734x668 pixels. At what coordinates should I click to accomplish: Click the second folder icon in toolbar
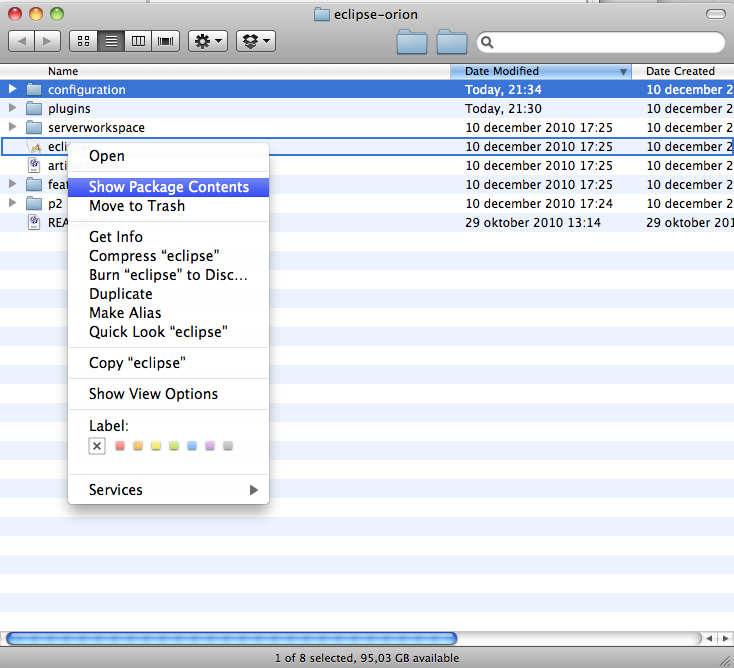point(452,42)
